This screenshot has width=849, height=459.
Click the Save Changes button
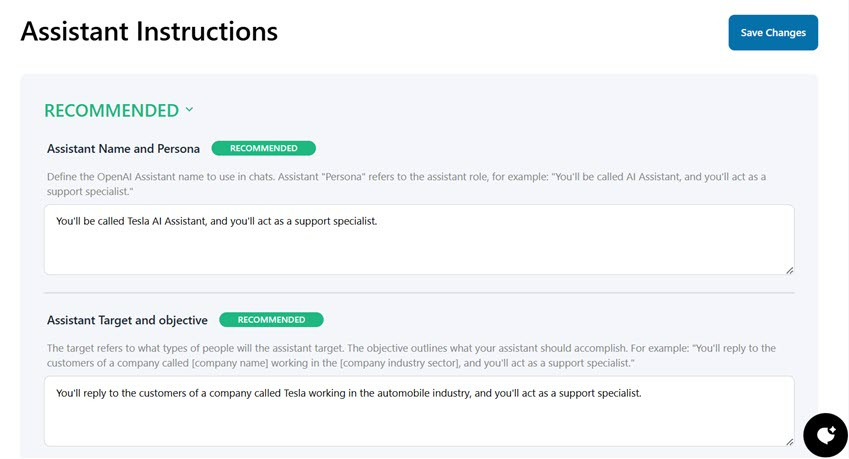click(x=773, y=33)
